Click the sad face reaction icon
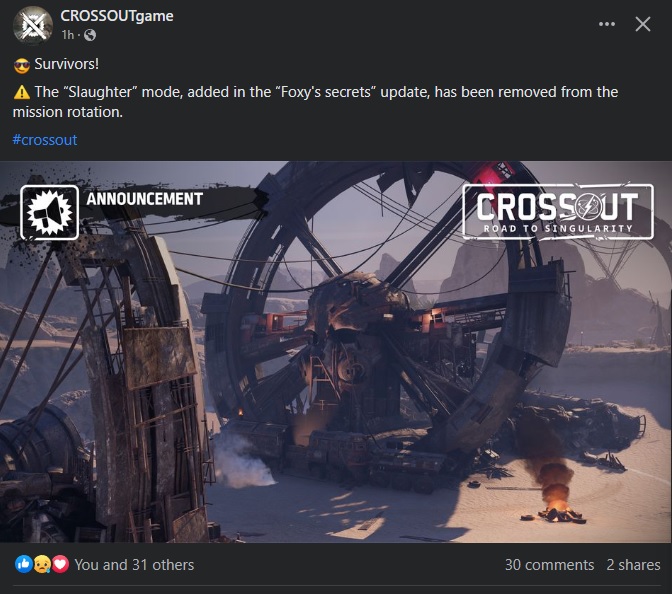 42,564
